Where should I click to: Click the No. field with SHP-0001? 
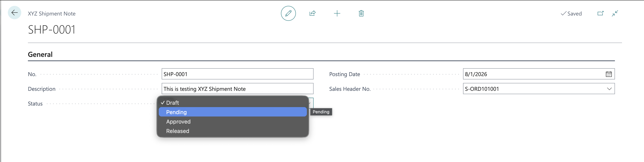tap(237, 74)
